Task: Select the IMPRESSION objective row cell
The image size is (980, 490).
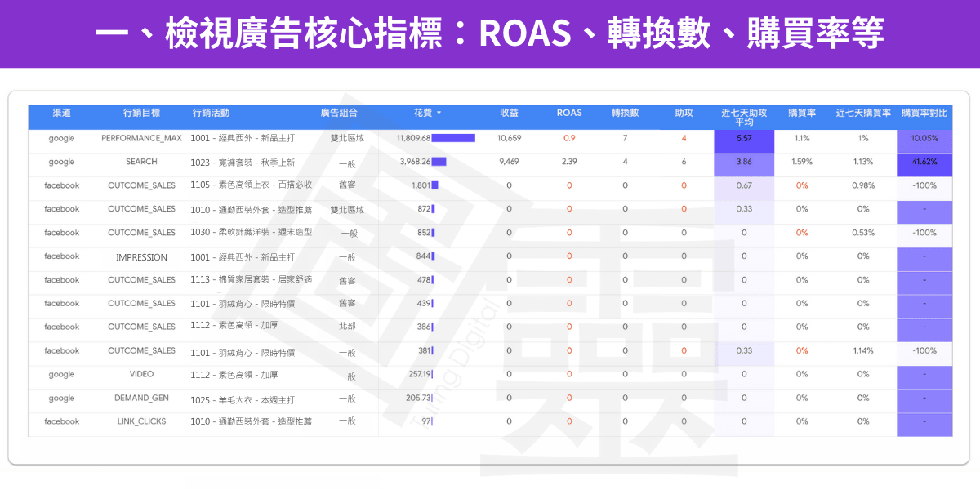Action: point(141,256)
